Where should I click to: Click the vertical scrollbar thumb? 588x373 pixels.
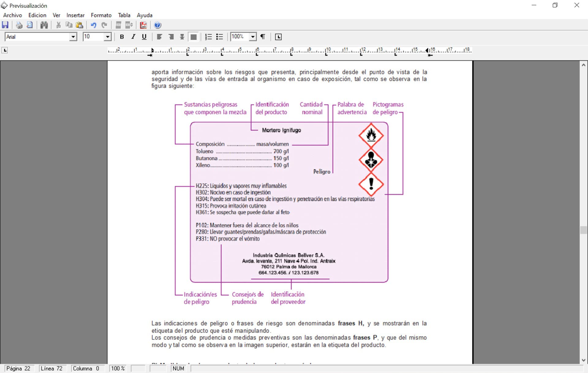pos(583,230)
